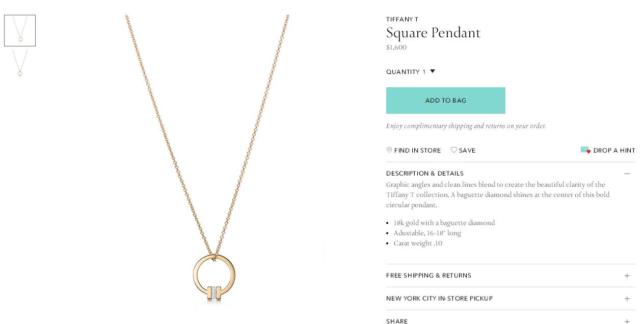Click the Drop a Hint envelope icon
Image resolution: width=644 pixels, height=324 pixels.
[x=585, y=150]
